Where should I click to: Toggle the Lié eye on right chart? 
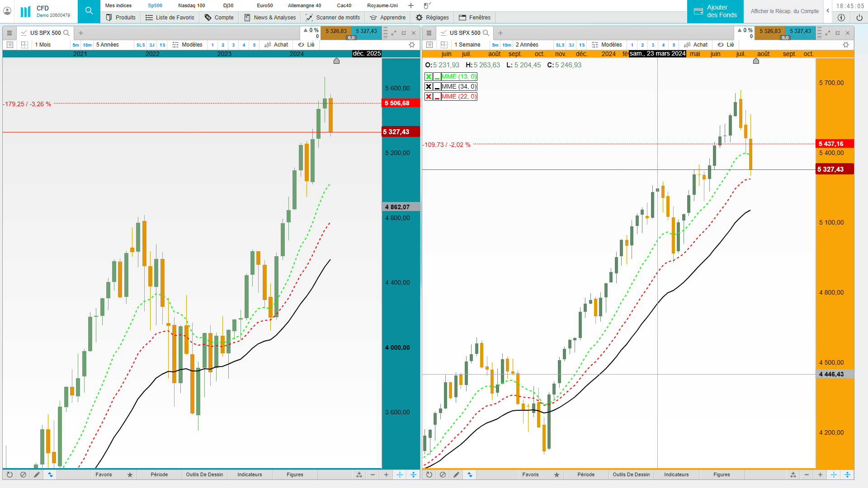coord(721,45)
